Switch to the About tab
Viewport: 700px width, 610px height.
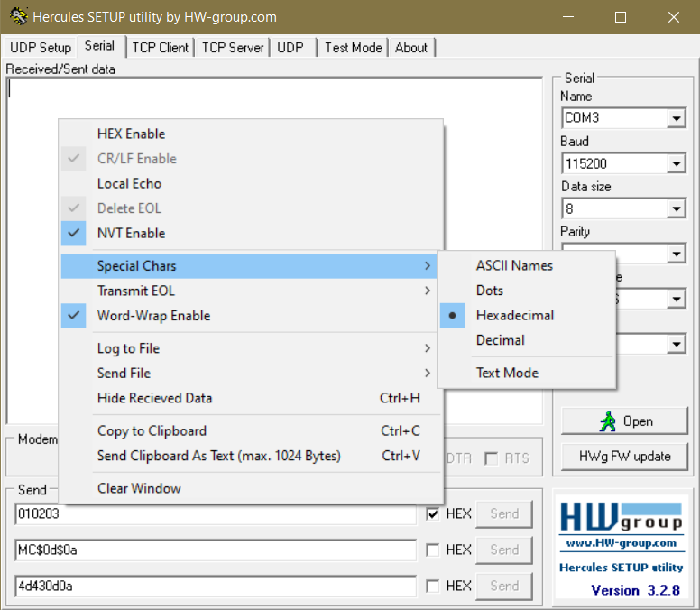pos(411,47)
